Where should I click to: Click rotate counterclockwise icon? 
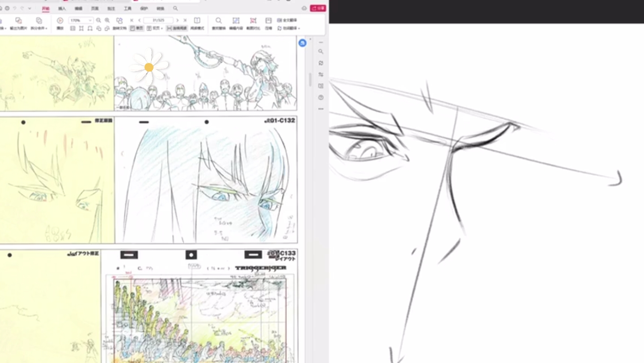98,28
